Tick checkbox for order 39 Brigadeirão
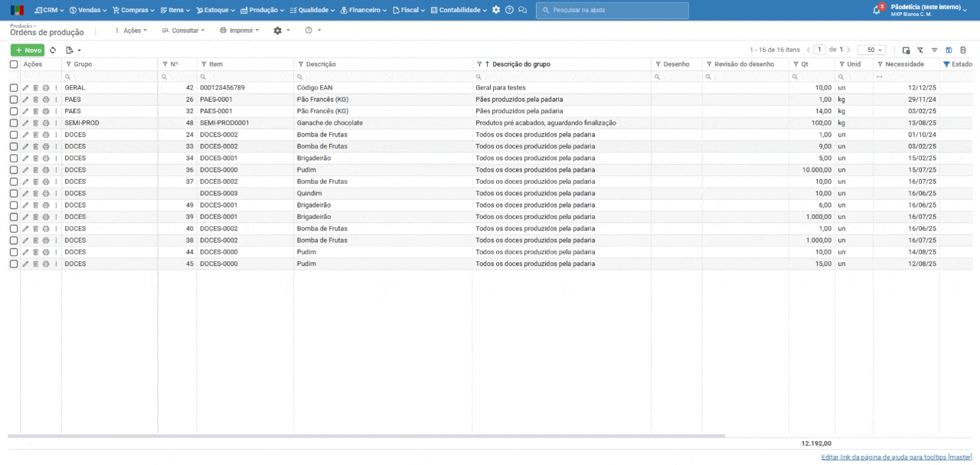Image resolution: width=980 pixels, height=465 pixels. click(14, 217)
